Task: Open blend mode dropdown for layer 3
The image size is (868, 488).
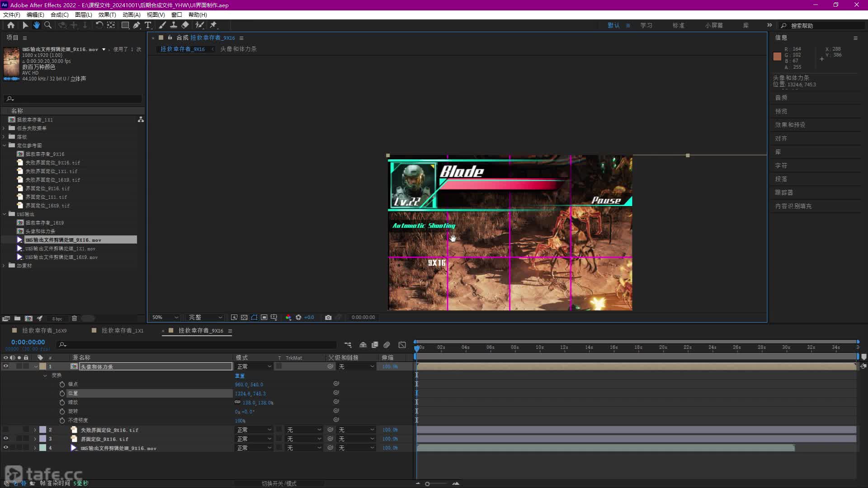Action: pyautogui.click(x=254, y=439)
